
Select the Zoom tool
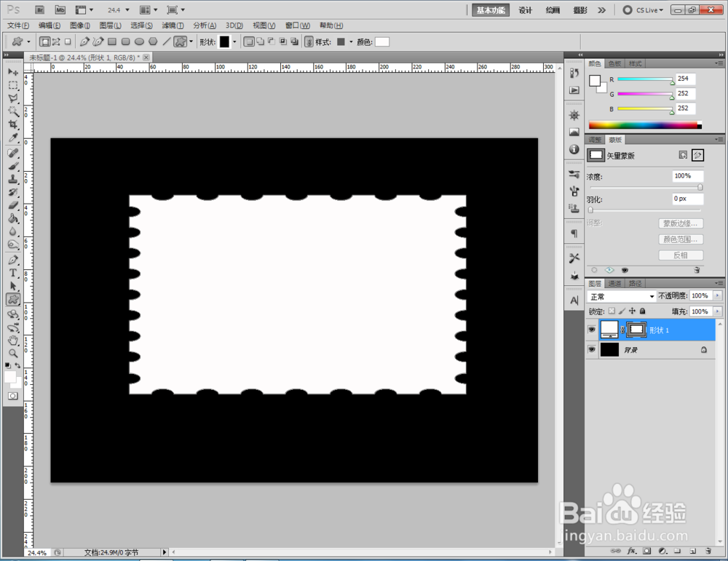click(13, 354)
